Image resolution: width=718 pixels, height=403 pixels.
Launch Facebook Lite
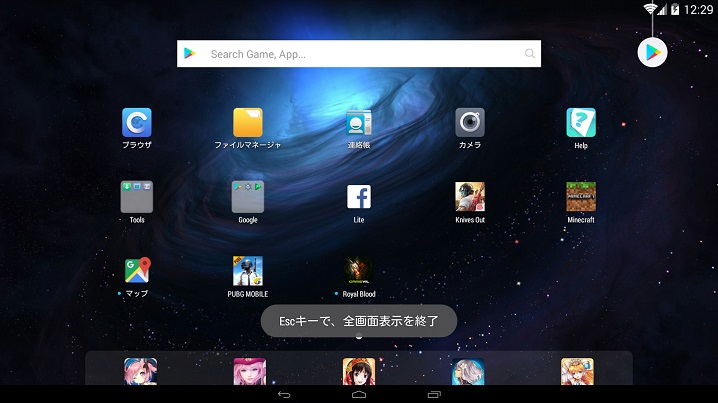(359, 197)
